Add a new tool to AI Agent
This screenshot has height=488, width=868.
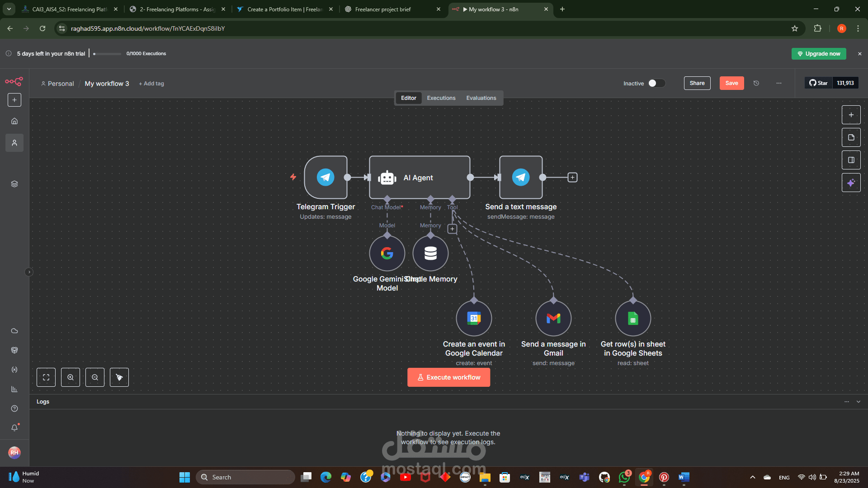click(452, 229)
